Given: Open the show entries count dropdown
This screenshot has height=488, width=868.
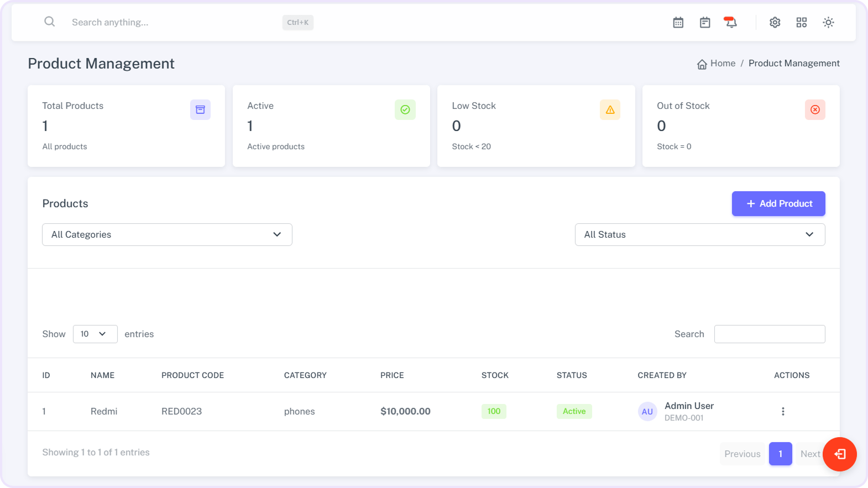Looking at the screenshot, I should 95,334.
